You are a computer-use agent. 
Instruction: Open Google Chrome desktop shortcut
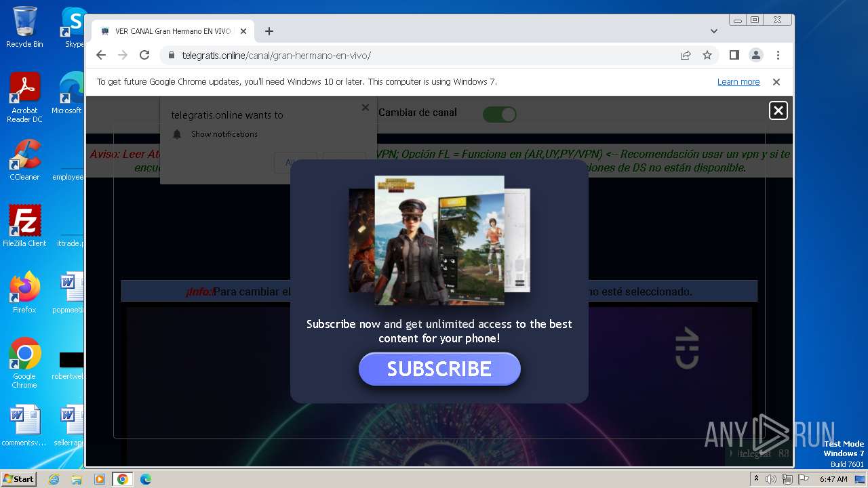24,363
